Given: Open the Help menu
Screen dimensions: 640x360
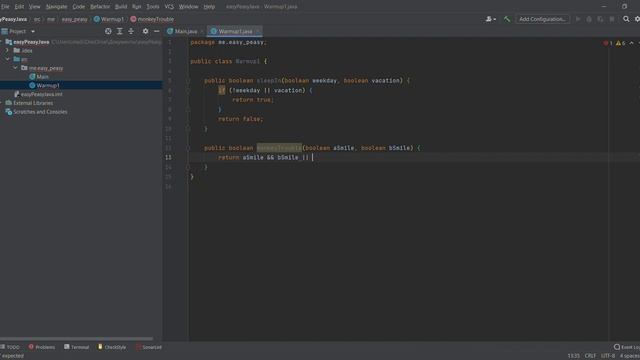Looking at the screenshot, I should 209,7.
